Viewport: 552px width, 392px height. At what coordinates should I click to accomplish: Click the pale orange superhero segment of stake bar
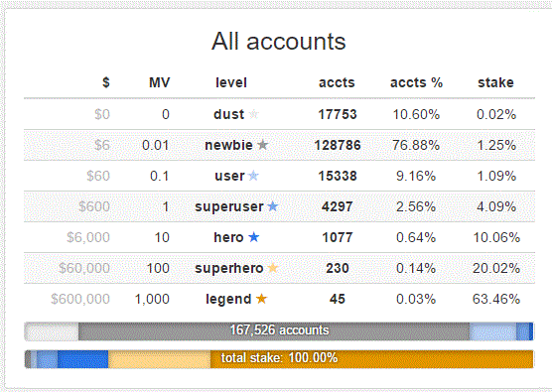coord(159,359)
